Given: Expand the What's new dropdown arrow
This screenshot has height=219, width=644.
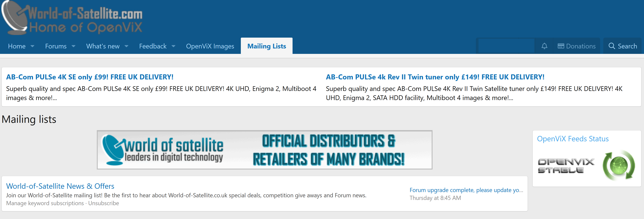Looking at the screenshot, I should point(126,46).
